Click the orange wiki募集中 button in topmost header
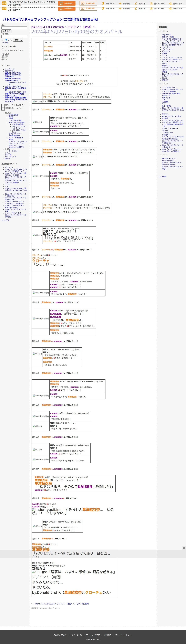 [x=67, y=3]
